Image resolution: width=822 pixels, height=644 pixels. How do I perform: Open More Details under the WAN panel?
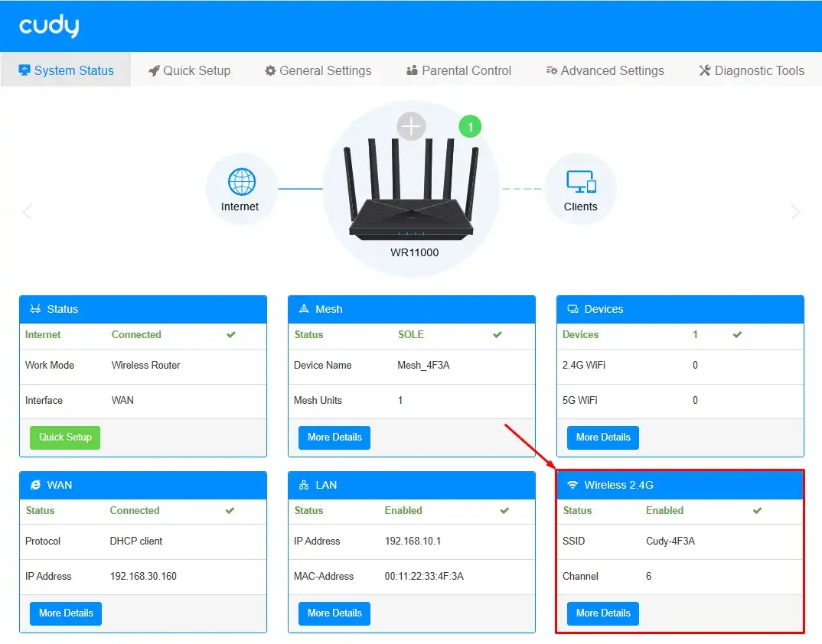65,613
